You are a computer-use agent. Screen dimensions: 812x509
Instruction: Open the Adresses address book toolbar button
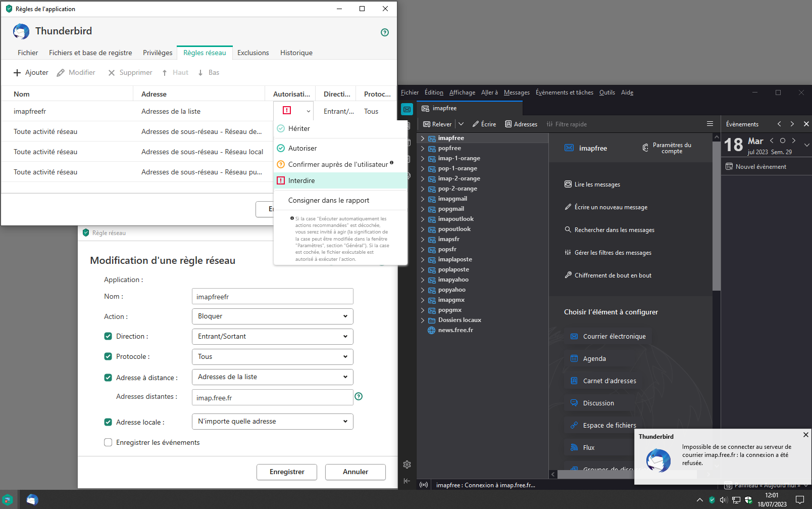[x=521, y=124]
